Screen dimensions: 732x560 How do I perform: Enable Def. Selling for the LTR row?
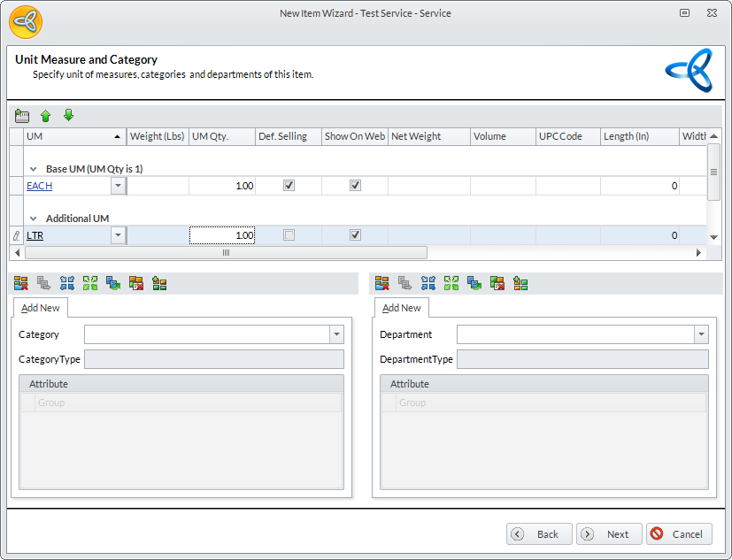click(x=289, y=235)
